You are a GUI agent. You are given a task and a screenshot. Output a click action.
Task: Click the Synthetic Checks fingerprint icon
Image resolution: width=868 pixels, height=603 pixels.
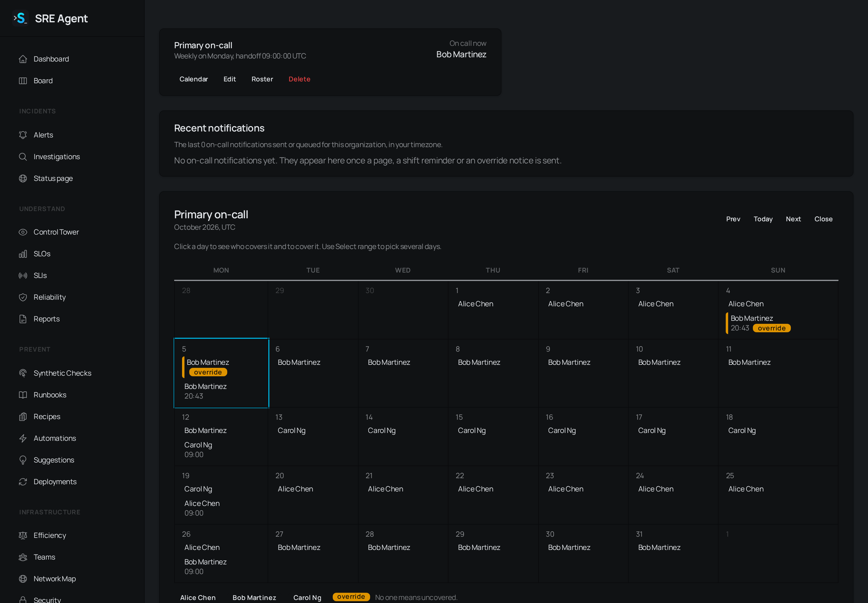(x=23, y=373)
